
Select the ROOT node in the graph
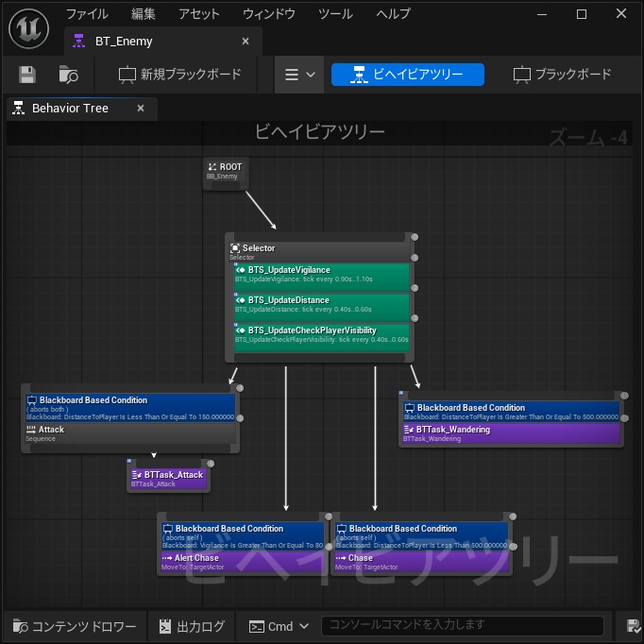[226, 171]
